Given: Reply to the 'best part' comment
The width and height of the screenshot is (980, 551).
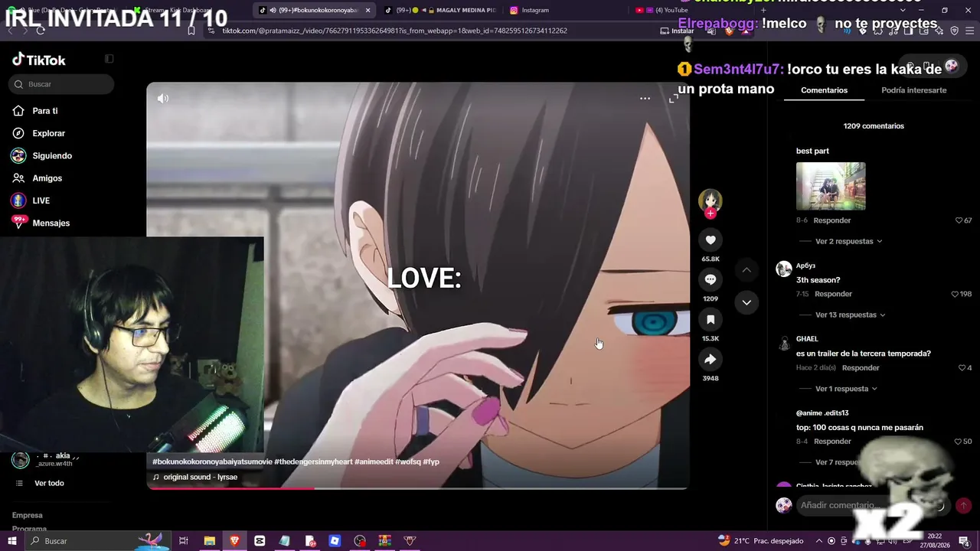Looking at the screenshot, I should (831, 220).
